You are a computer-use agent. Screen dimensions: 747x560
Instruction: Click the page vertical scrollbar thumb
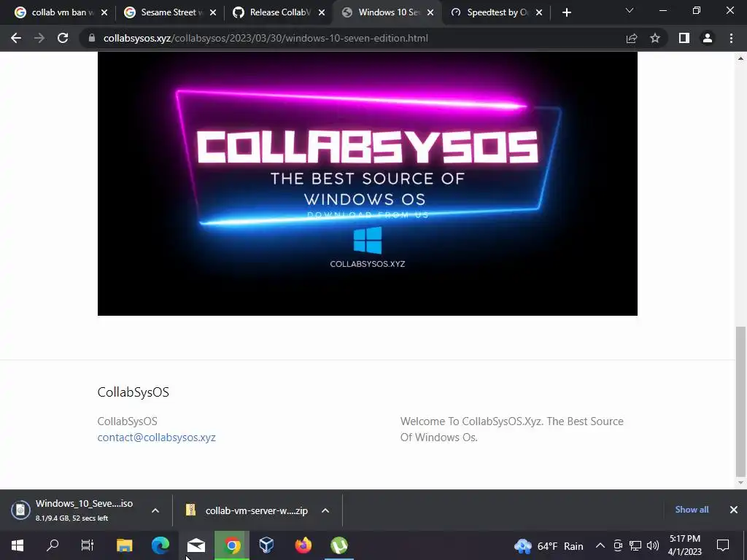[740, 402]
